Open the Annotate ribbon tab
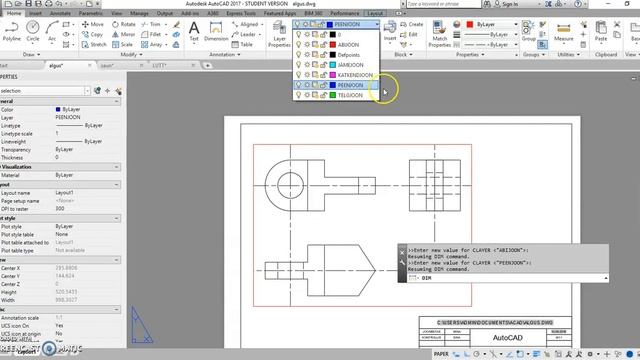 tap(60, 13)
